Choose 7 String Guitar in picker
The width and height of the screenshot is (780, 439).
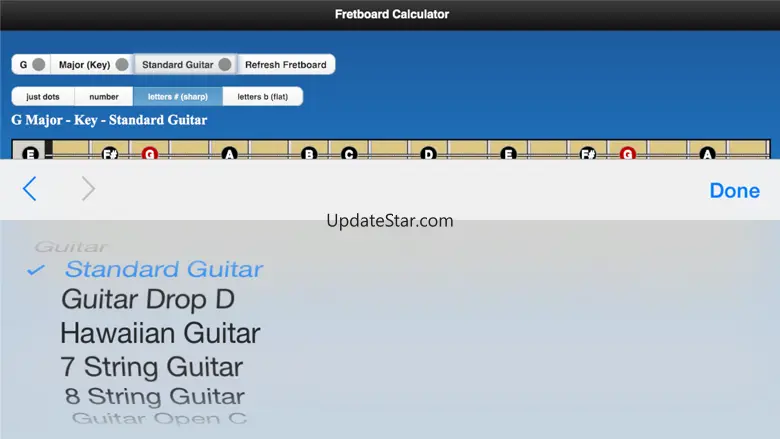tap(152, 367)
